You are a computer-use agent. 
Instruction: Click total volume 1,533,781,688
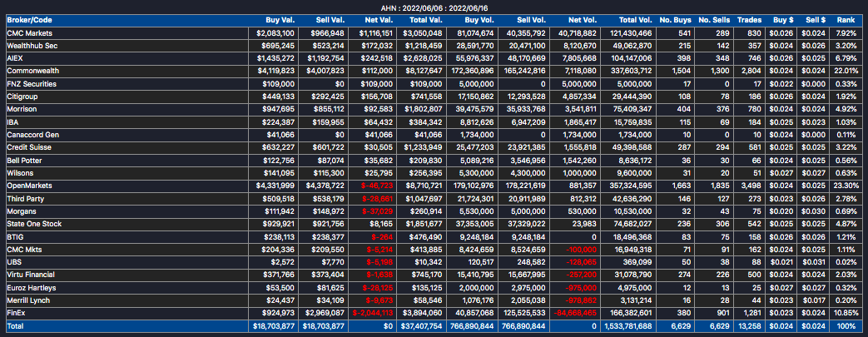click(x=627, y=326)
